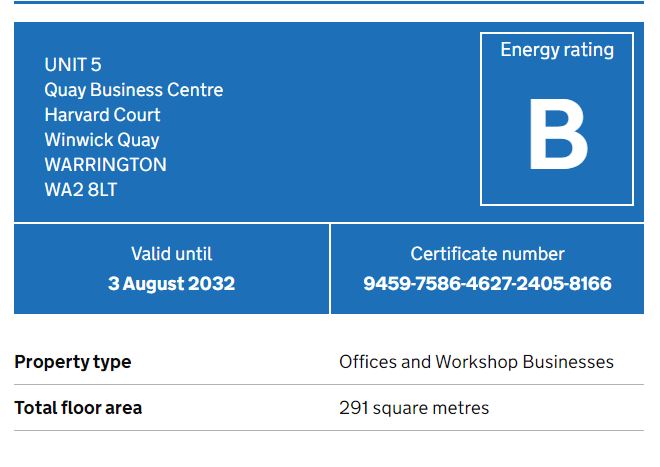The width and height of the screenshot is (660, 467).
Task: Select the WARRINGTON town name
Action: tap(105, 165)
